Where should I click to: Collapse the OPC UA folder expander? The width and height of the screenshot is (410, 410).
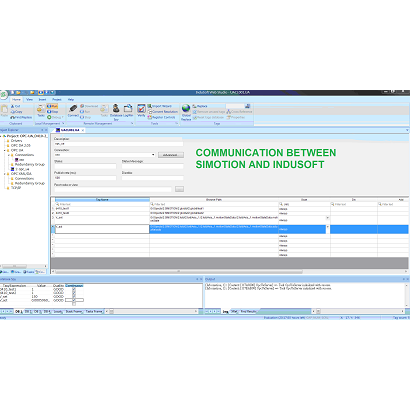[4, 150]
